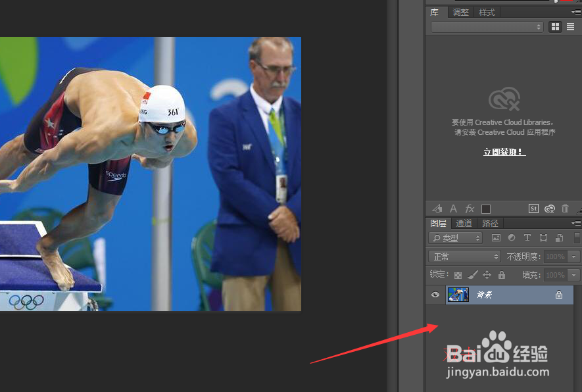This screenshot has height=392, width=582.
Task: Open the 类型 layer filter dropdown
Action: point(456,238)
